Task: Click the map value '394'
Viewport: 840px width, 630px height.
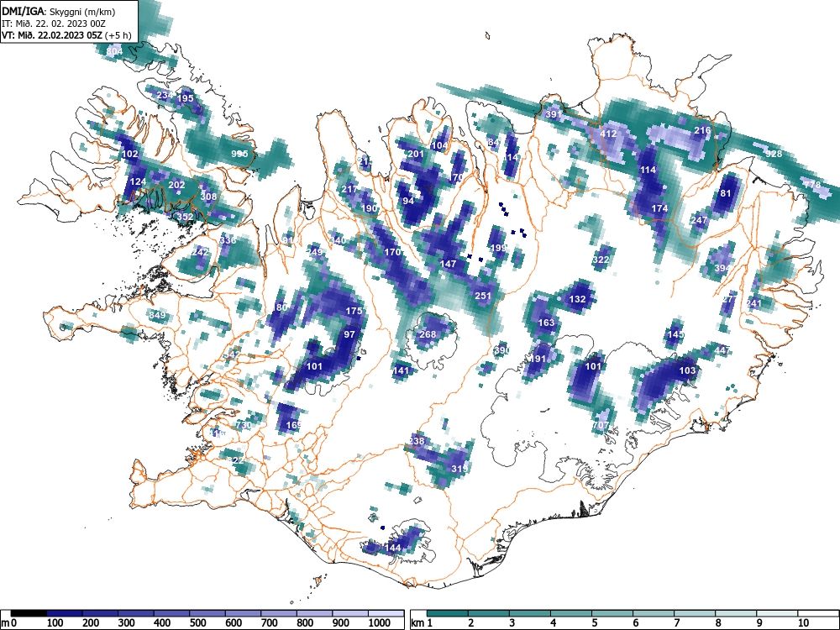Action: click(x=722, y=268)
